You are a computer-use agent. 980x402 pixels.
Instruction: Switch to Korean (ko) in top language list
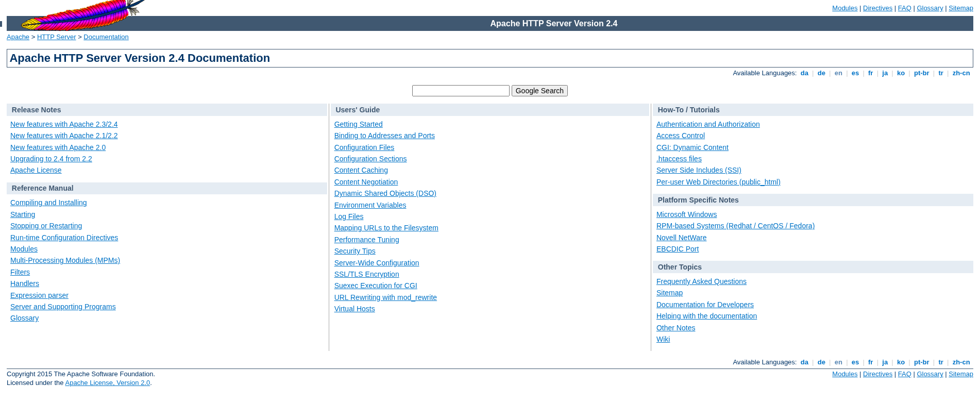(x=901, y=73)
